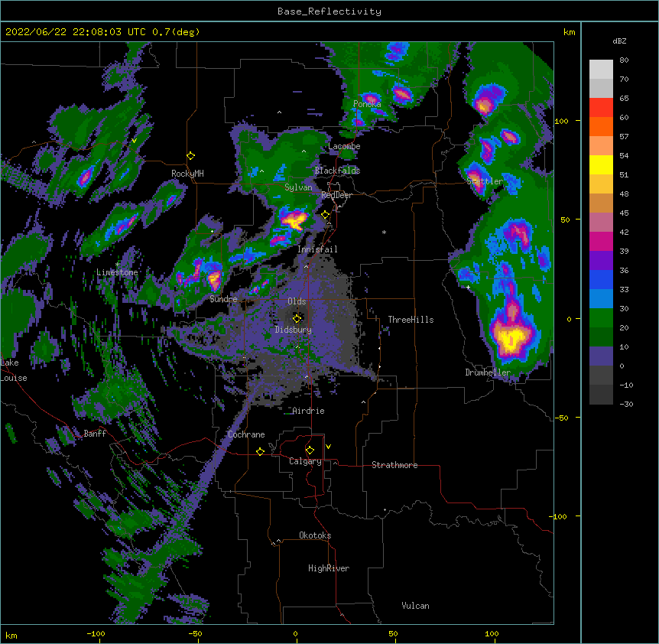Click the Olds label
Screen dimensions: 659x644
pos(297,301)
